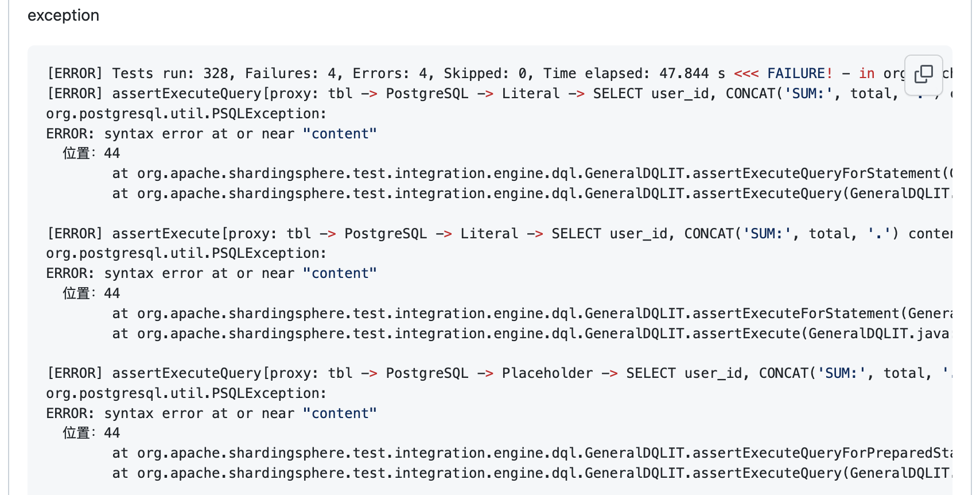Click the first "syntax error at or near" line
The width and height of the screenshot is (980, 495).
211,134
